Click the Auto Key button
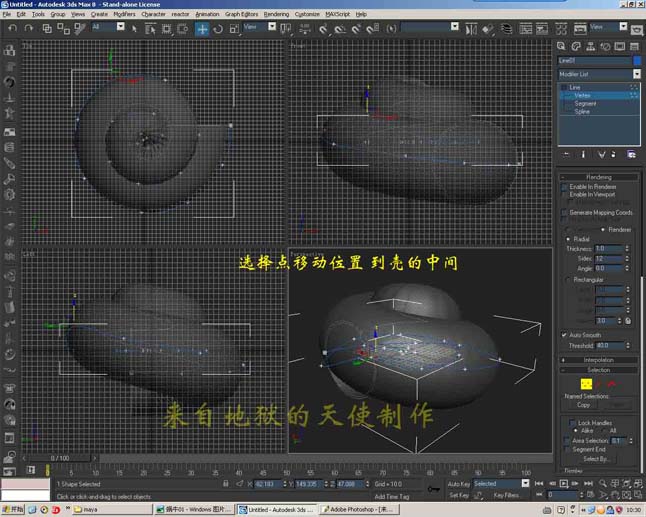 pyautogui.click(x=459, y=484)
